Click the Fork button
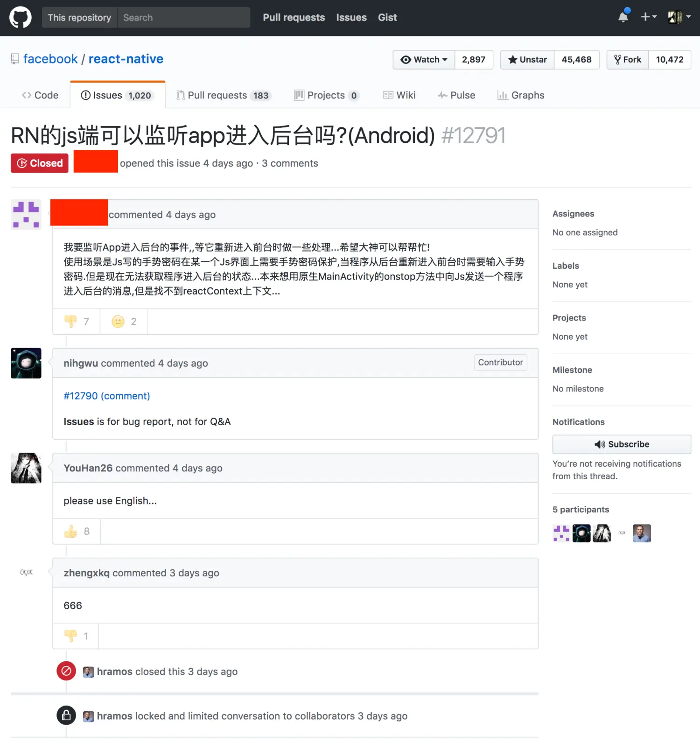Viewport: 700px width, 742px height. [x=628, y=60]
